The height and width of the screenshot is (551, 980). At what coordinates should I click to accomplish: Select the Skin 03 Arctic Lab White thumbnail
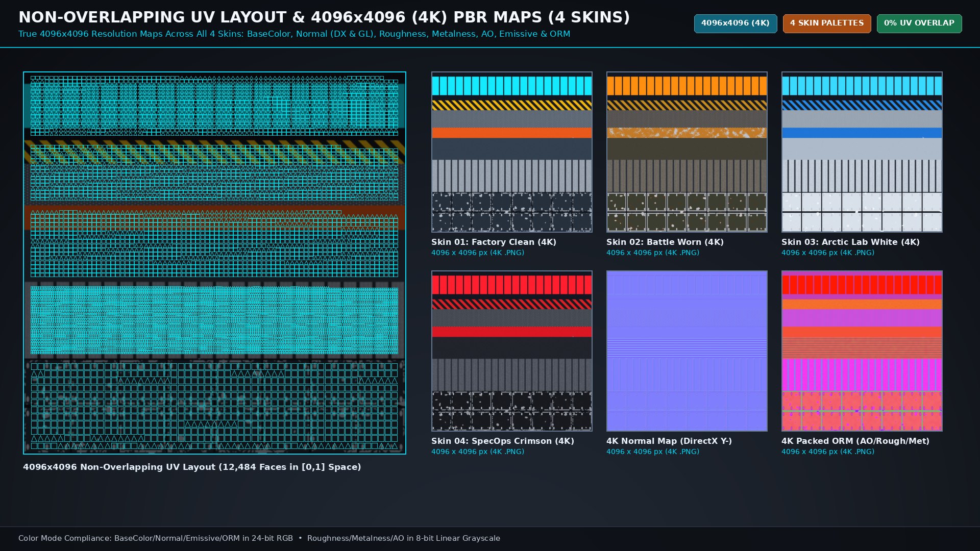pyautogui.click(x=862, y=152)
